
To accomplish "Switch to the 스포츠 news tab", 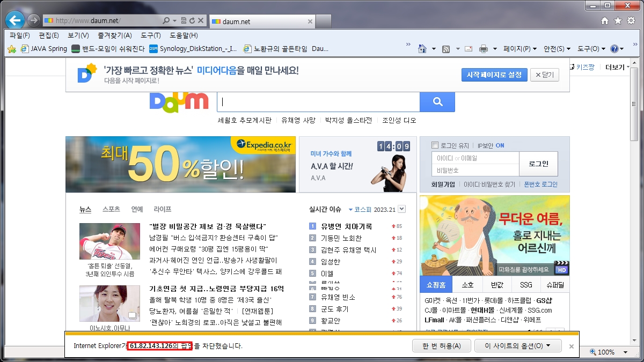I will [111, 209].
